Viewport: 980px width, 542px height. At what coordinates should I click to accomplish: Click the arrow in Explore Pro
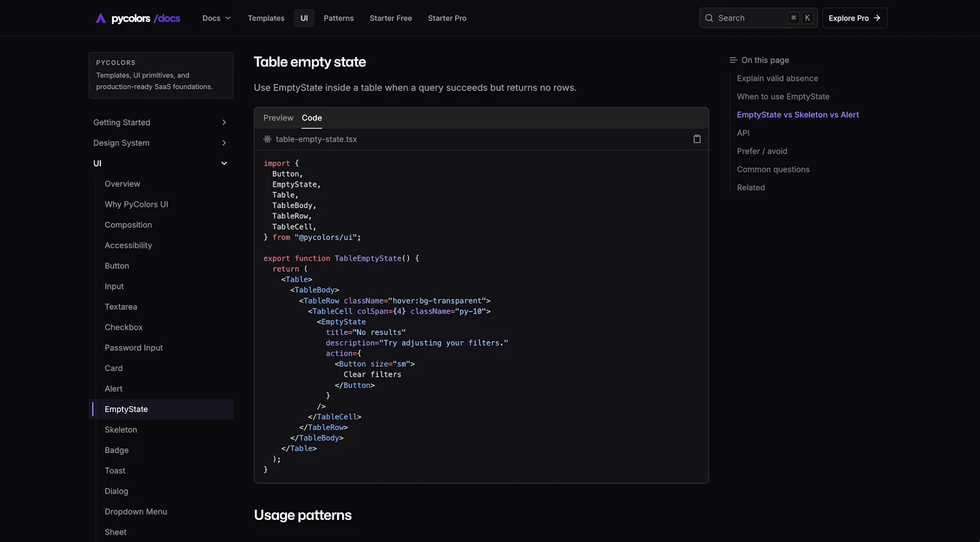click(x=876, y=18)
